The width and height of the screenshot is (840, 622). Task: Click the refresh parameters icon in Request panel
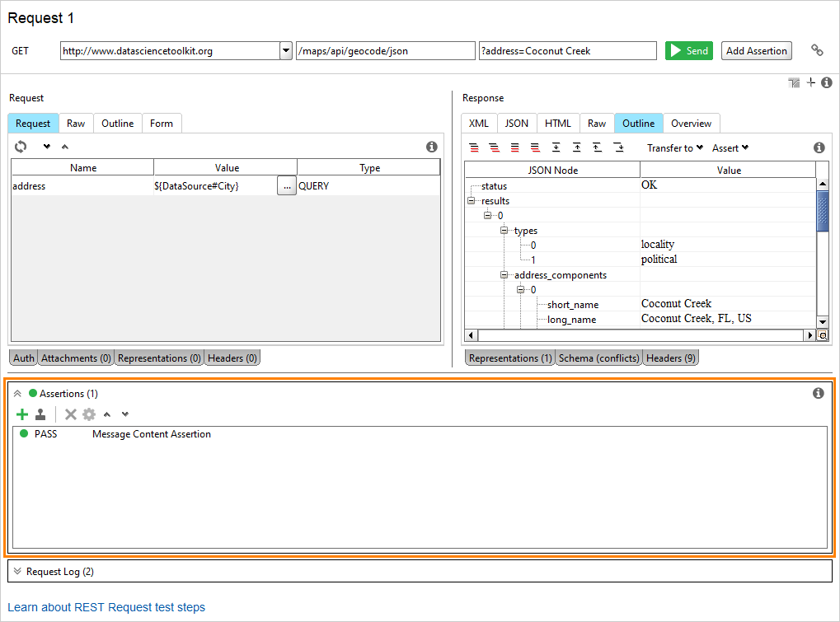21,147
